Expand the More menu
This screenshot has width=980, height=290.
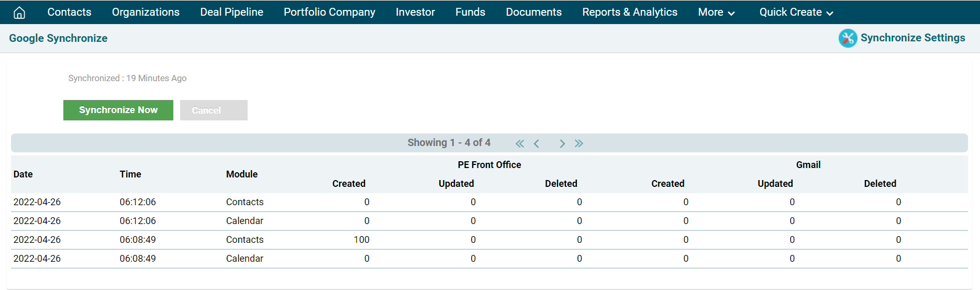pos(716,13)
